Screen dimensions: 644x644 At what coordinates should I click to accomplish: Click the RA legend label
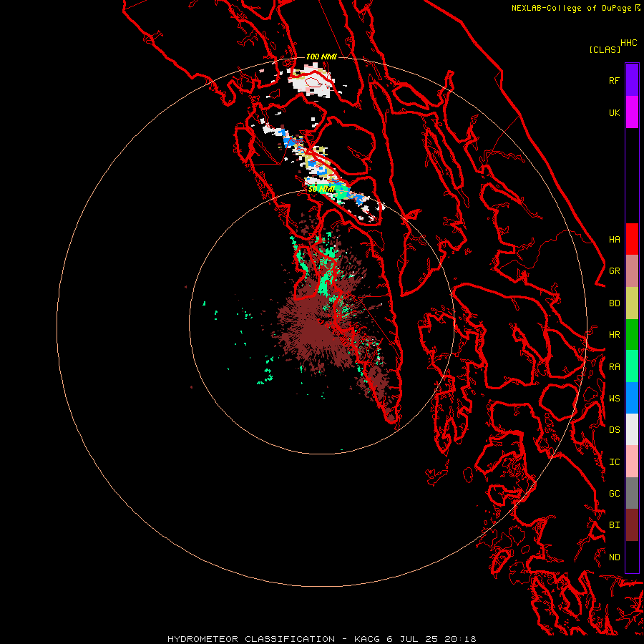click(x=614, y=367)
